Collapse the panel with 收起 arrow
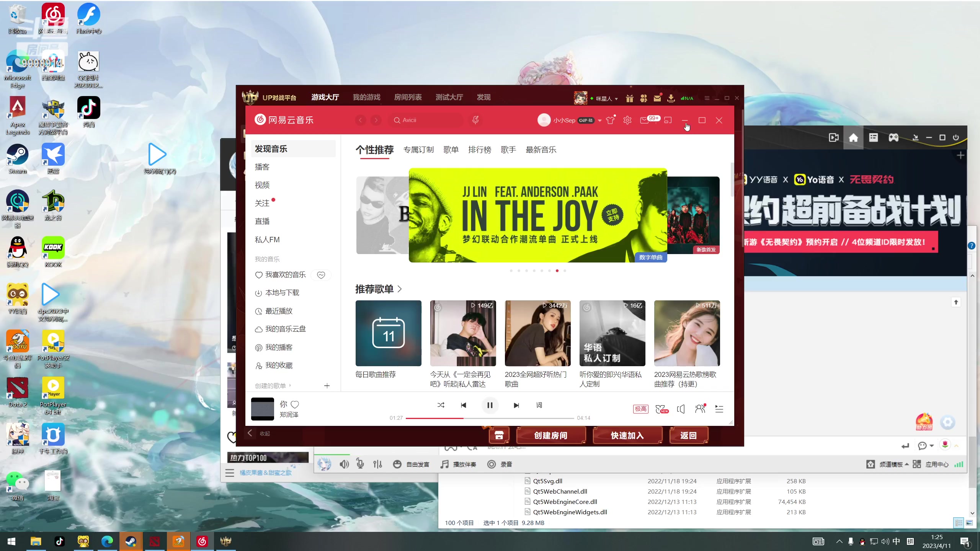 [250, 433]
